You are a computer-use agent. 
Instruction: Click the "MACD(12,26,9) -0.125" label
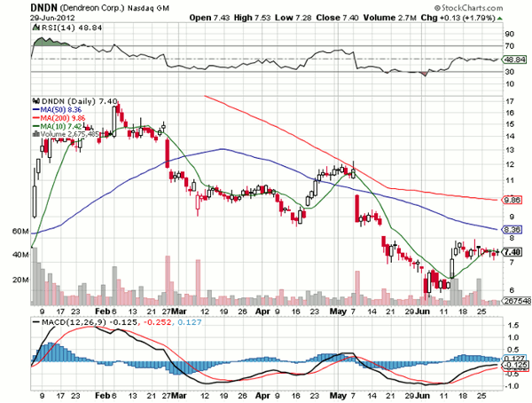point(90,322)
